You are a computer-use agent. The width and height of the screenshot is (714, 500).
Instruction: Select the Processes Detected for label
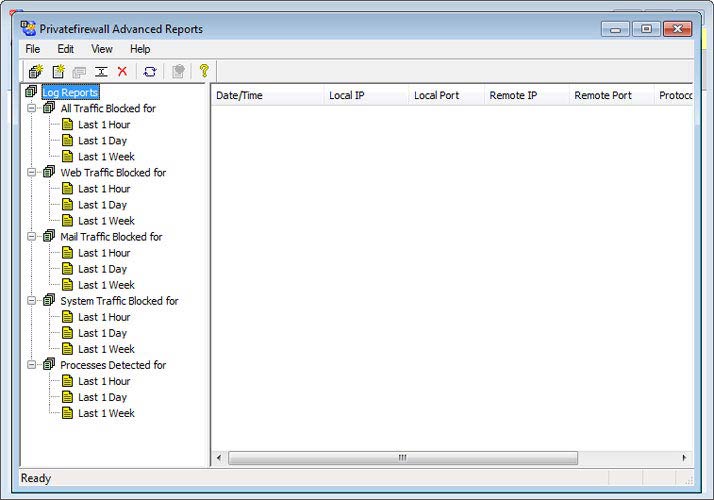coord(113,365)
